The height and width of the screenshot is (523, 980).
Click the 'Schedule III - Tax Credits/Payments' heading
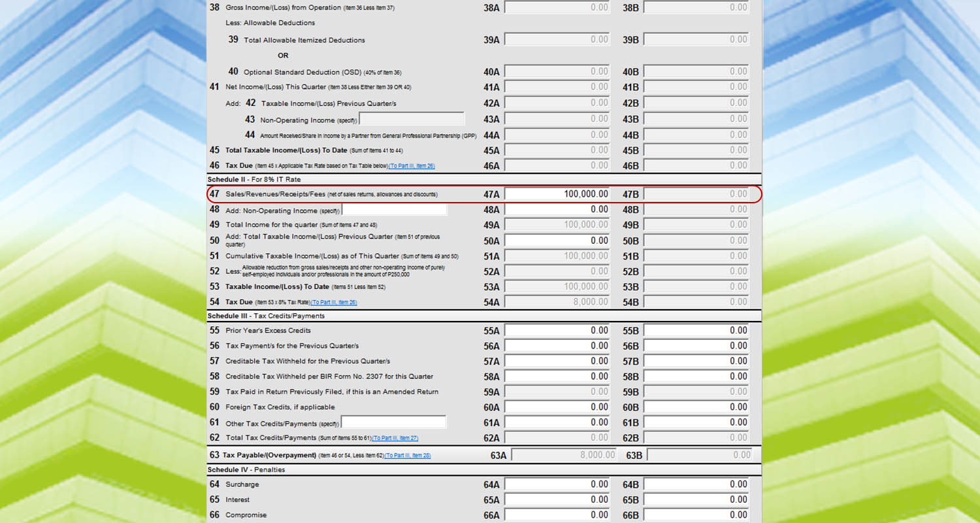pyautogui.click(x=266, y=316)
